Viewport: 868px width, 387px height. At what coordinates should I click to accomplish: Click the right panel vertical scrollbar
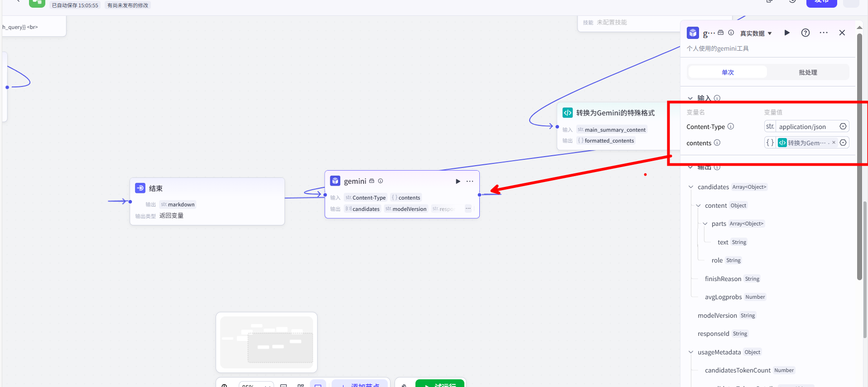[x=859, y=158]
